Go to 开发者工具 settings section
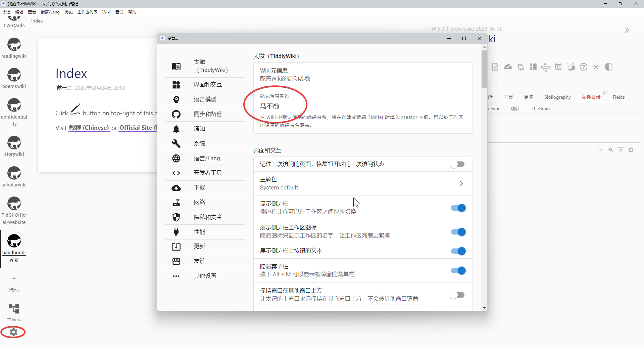644x347 pixels. (x=205, y=173)
